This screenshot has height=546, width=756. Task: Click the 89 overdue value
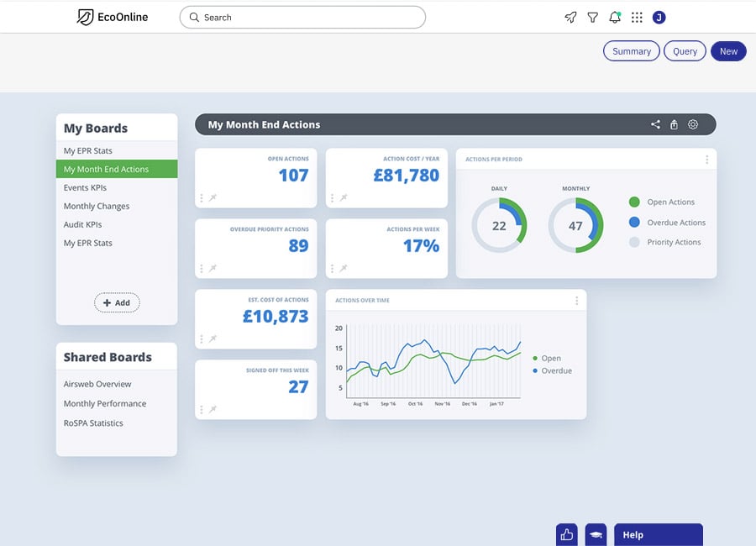click(x=298, y=245)
